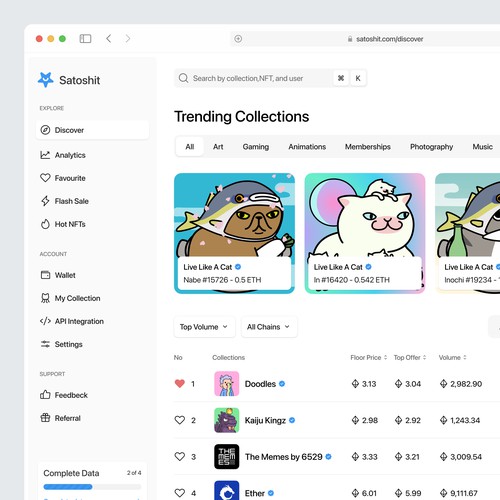
Task: Go back with browser back arrow
Action: pos(109,39)
